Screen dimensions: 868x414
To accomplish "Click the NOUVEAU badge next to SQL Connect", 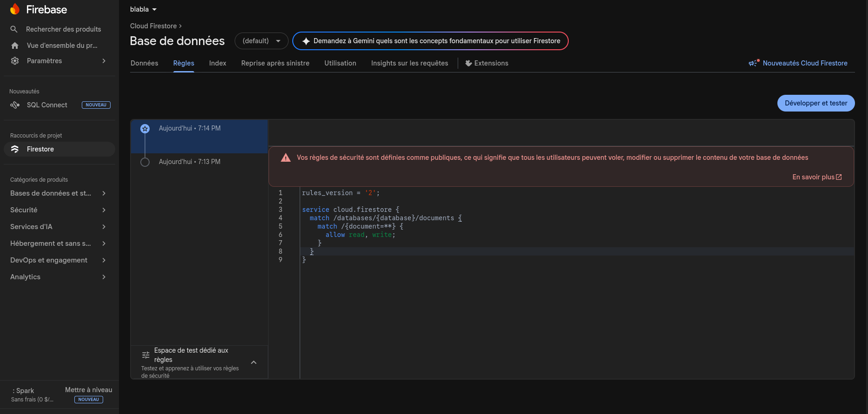I will click(x=96, y=105).
